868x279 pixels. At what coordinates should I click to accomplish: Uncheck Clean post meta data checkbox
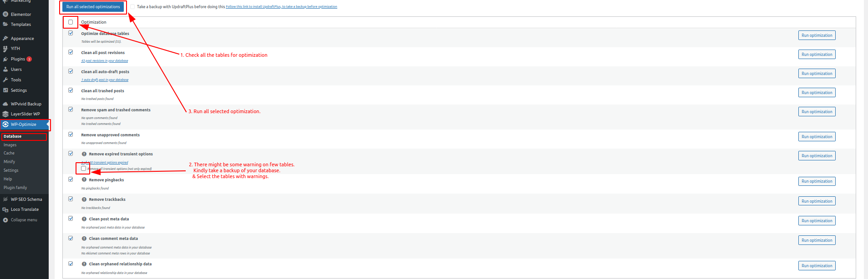click(71, 219)
